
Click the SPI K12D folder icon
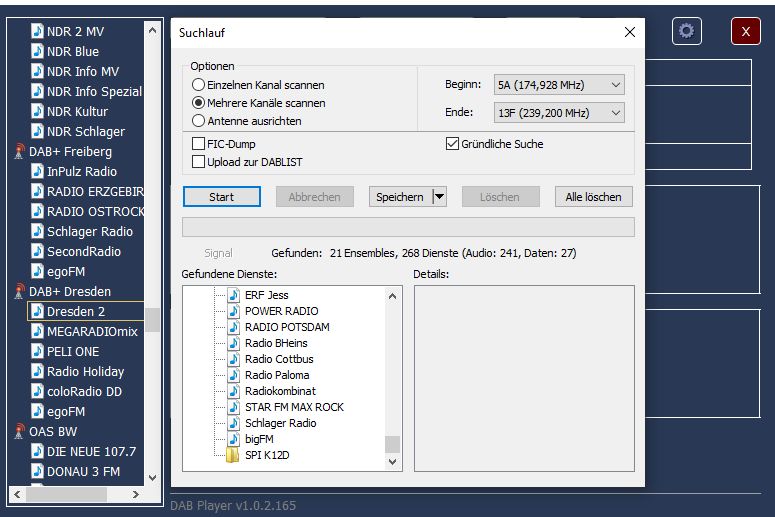pos(233,455)
